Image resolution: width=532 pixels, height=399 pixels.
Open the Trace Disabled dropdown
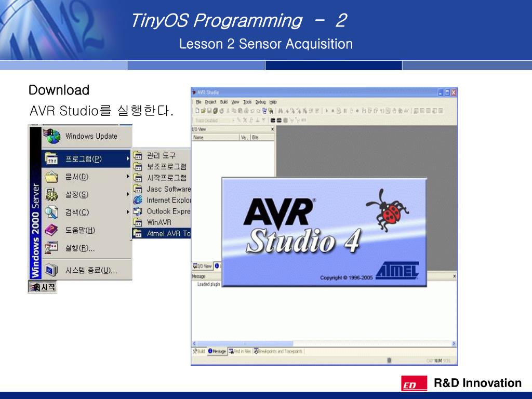point(215,120)
